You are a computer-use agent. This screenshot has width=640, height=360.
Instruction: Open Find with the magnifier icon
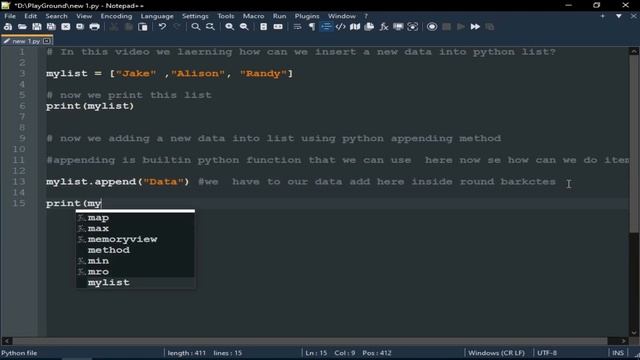(196, 27)
